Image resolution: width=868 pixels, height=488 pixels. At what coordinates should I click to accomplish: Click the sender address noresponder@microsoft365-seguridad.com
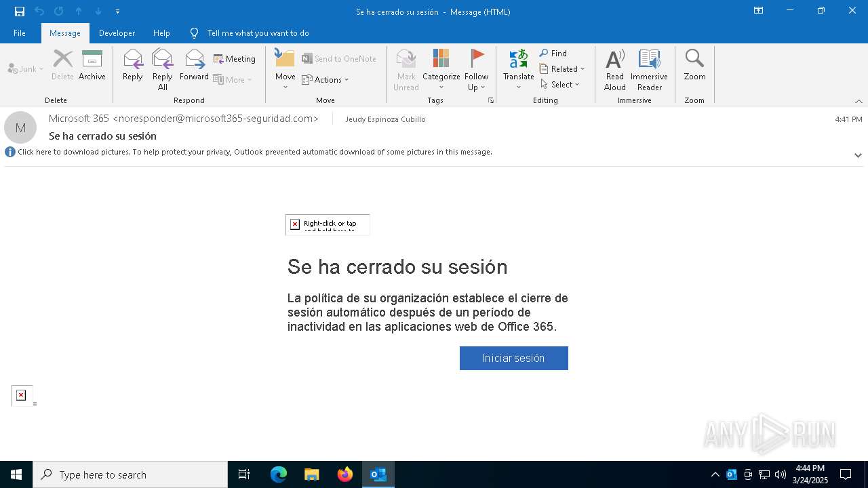(215, 119)
